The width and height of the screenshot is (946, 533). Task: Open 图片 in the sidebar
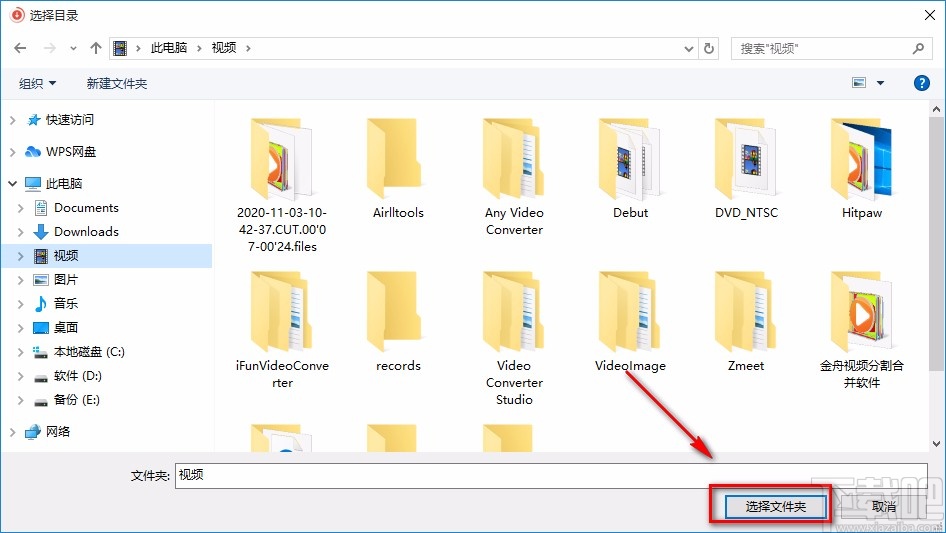tap(66, 280)
